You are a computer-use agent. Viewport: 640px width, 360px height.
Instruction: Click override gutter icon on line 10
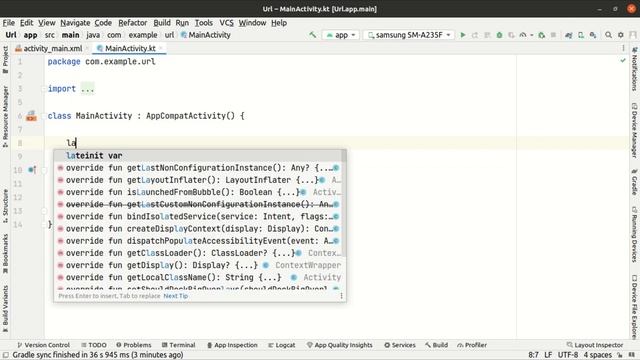(31, 170)
